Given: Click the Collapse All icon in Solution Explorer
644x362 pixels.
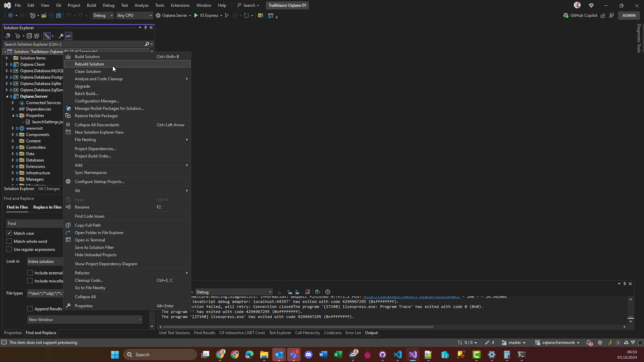Looking at the screenshot, I should point(29,36).
